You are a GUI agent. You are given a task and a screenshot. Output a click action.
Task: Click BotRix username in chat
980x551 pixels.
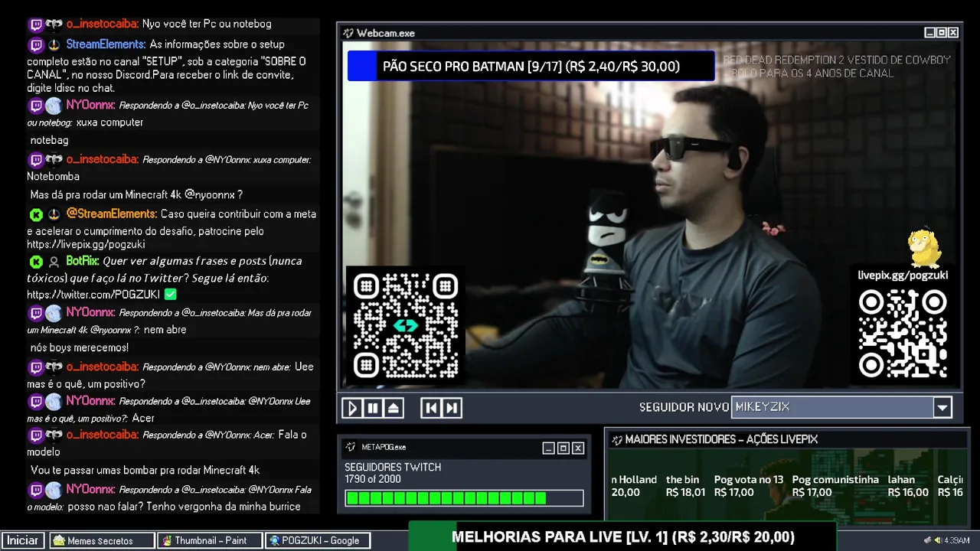click(83, 261)
